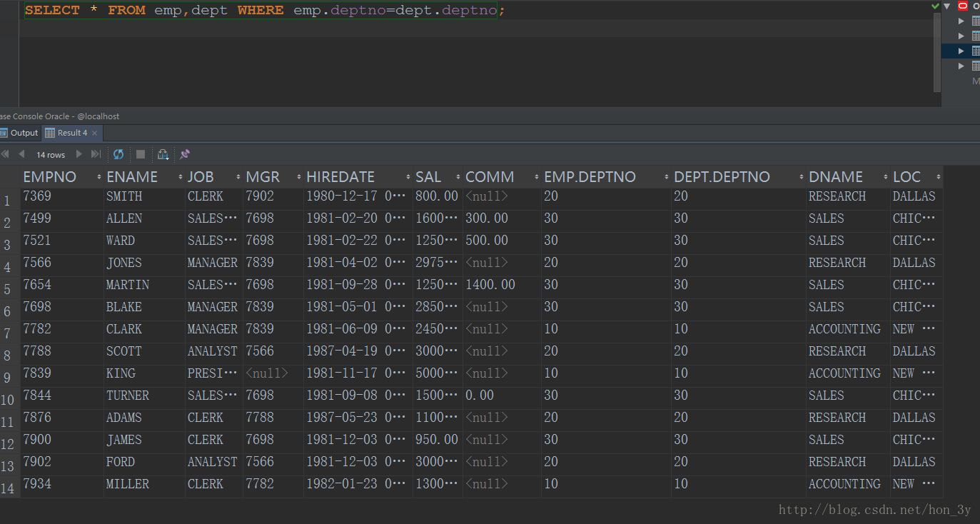This screenshot has height=524, width=980.
Task: Sort by the DEPT.DEPTNO column header
Action: (739, 177)
